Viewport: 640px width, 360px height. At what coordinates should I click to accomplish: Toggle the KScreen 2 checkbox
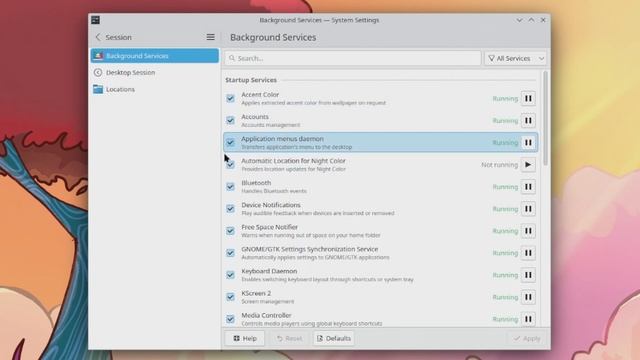[230, 297]
